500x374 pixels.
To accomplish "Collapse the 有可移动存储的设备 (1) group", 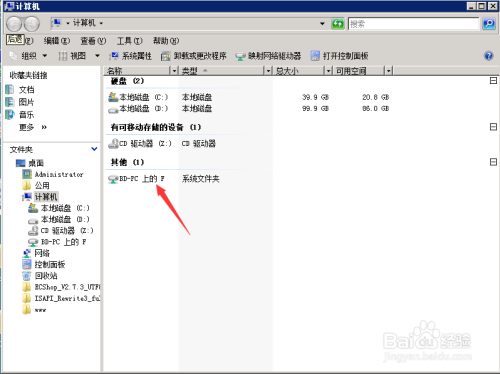I will 493,127.
